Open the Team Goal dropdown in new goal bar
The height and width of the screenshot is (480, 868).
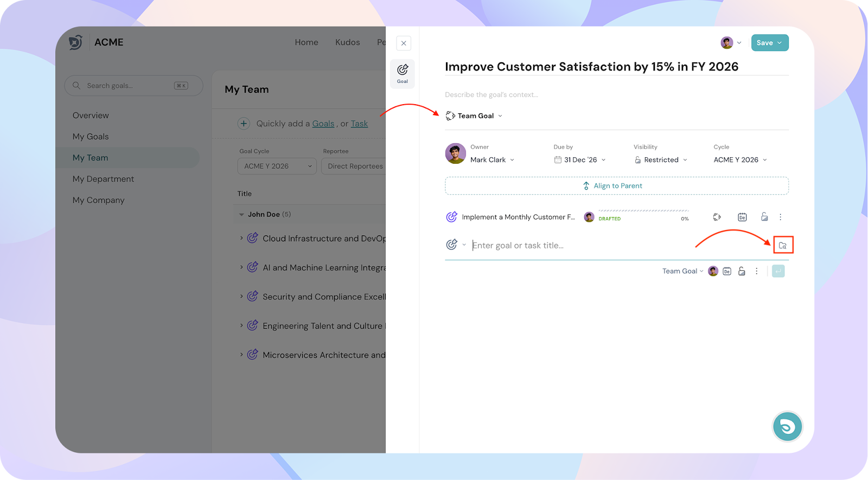tap(682, 271)
